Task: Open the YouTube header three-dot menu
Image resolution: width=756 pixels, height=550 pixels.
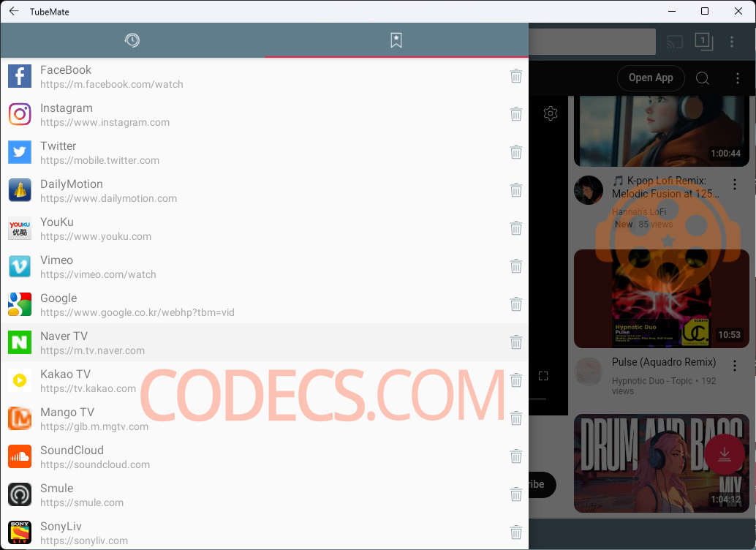Action: pos(737,78)
